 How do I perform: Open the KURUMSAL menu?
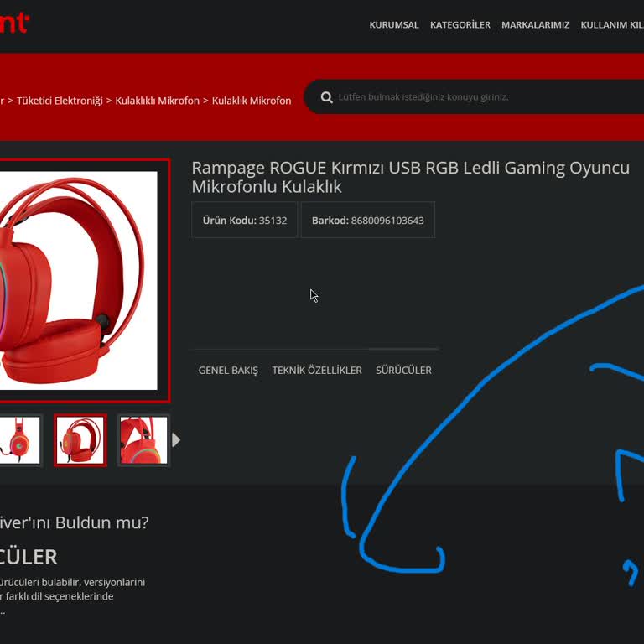tap(394, 24)
